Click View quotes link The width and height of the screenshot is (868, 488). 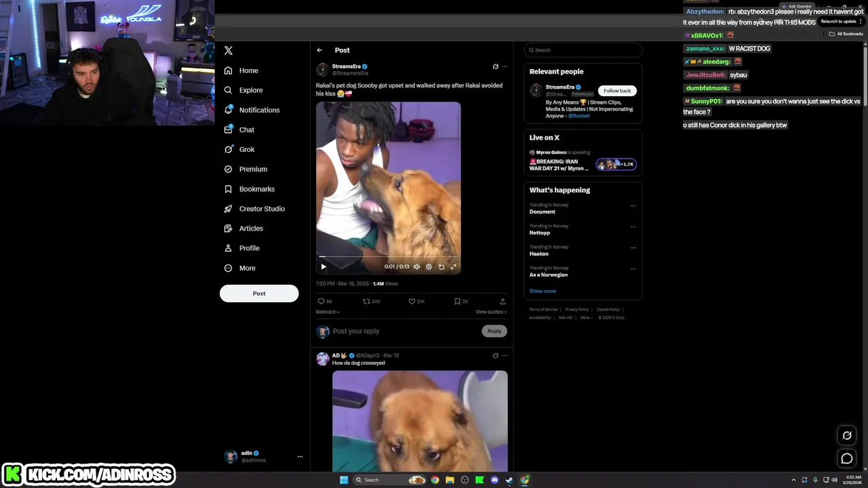pos(491,312)
